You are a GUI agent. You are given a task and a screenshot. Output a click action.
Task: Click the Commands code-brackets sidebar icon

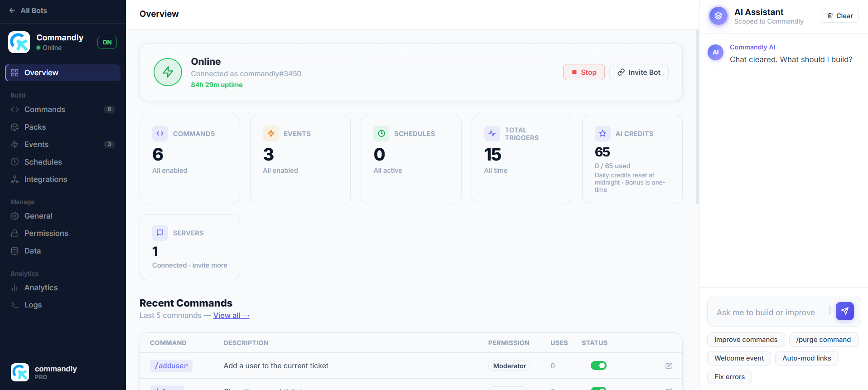point(15,109)
